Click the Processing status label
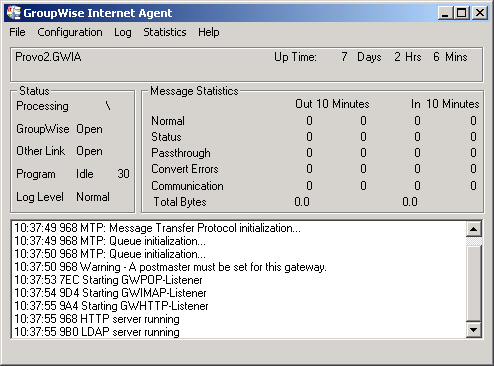The height and width of the screenshot is (366, 494). click(42, 106)
